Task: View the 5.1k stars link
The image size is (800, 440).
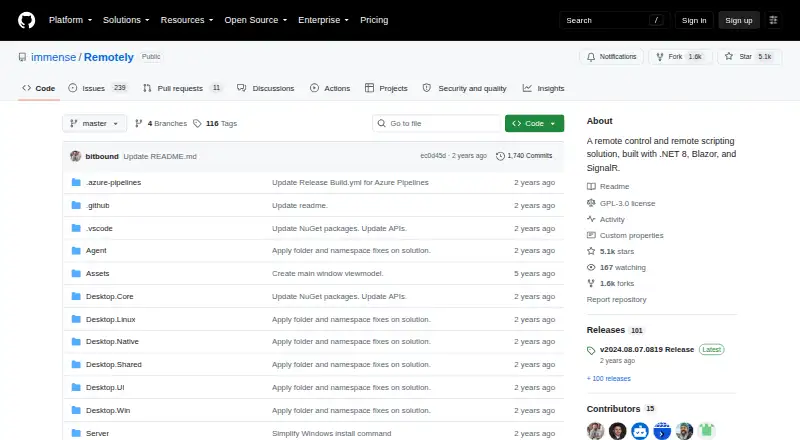Action: pyautogui.click(x=611, y=252)
